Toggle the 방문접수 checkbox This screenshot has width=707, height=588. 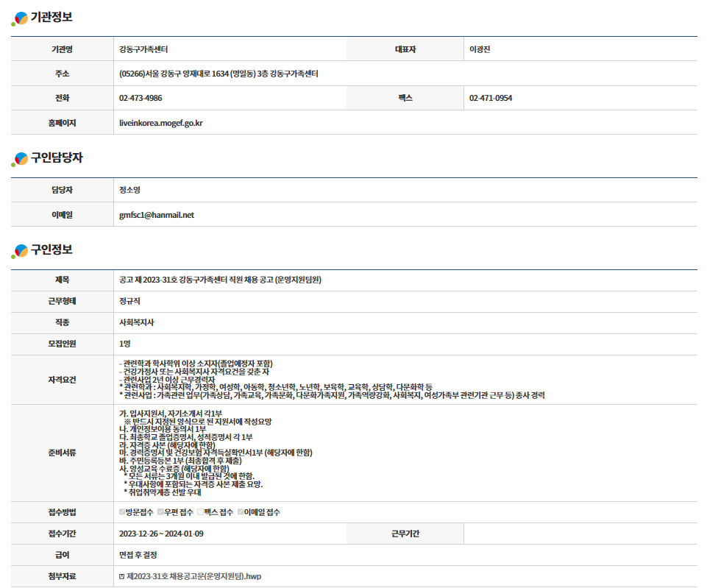(x=123, y=512)
